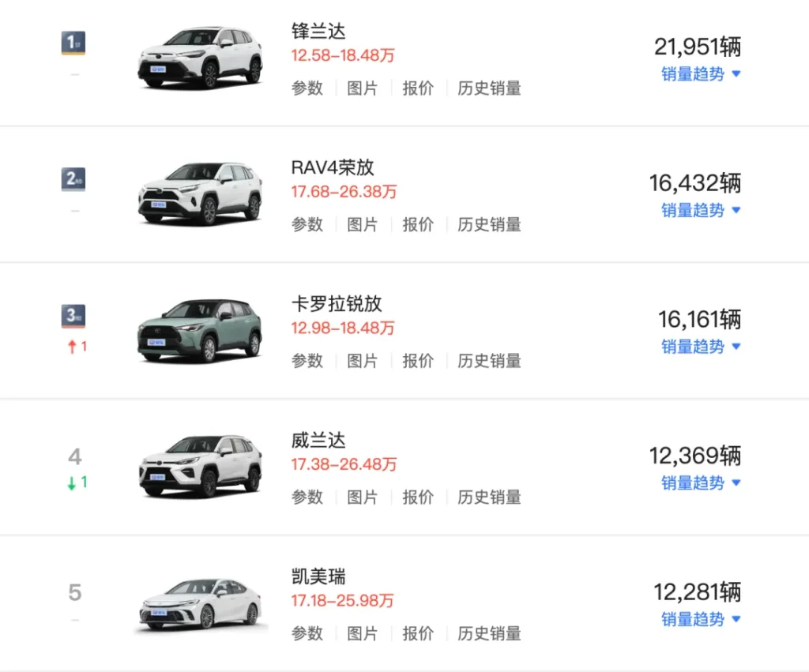This screenshot has height=672, width=809.
Task: Expand 销量趋势 dropdown for 锋兰达
Action: click(700, 74)
